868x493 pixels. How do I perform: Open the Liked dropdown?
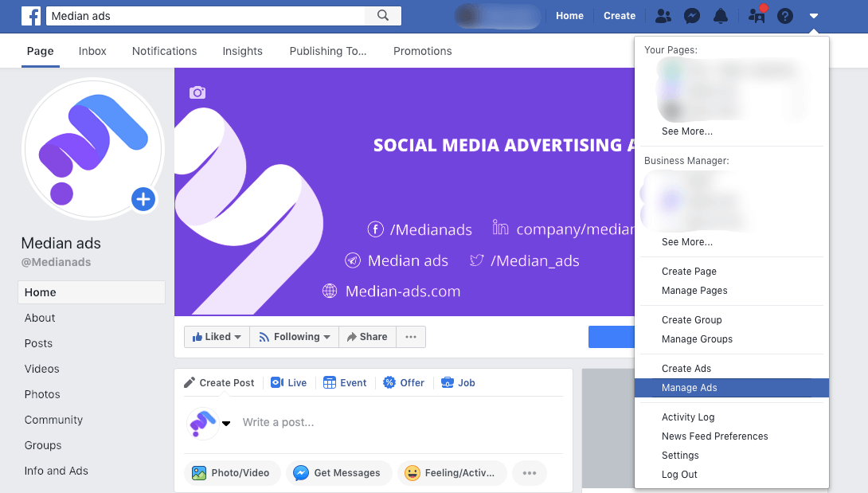pyautogui.click(x=217, y=337)
